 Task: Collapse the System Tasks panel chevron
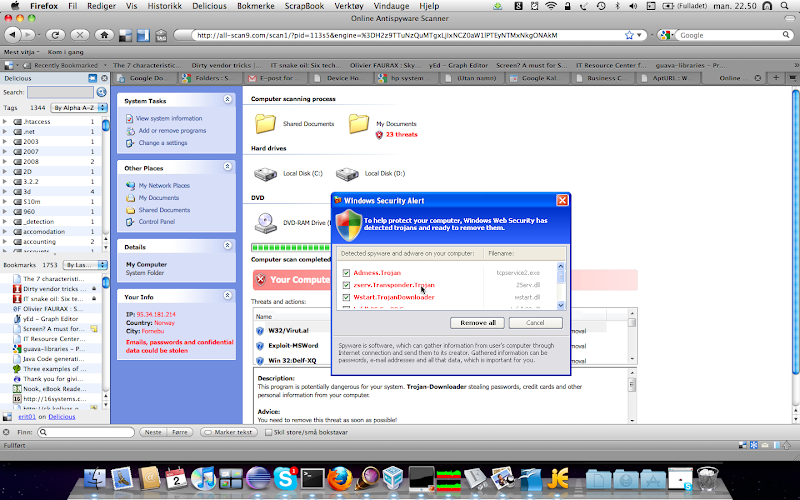(x=228, y=99)
